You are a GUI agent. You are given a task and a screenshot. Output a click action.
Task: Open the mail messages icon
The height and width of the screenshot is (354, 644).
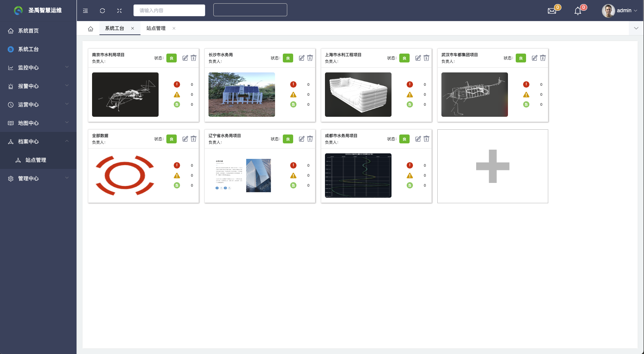point(552,11)
